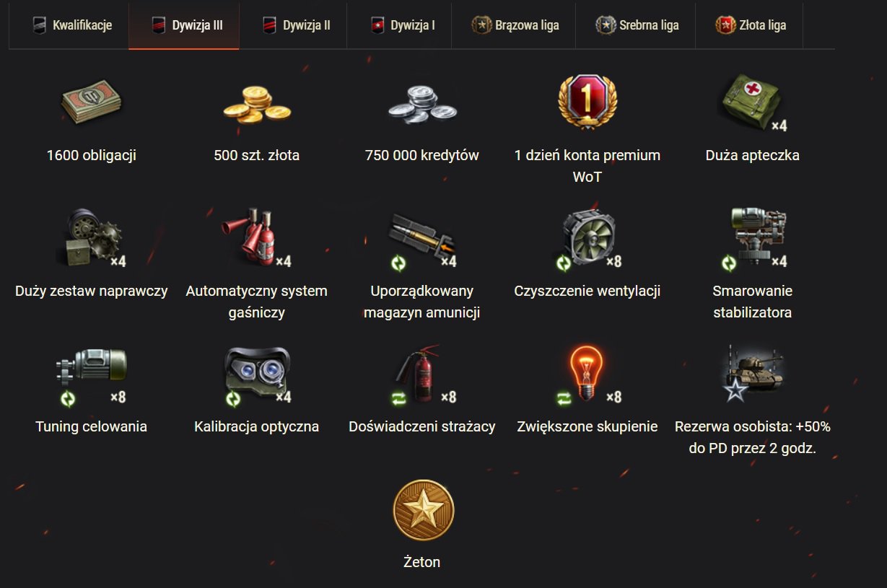
Task: Switch to the Kwalifikacje tab
Action: point(71,26)
